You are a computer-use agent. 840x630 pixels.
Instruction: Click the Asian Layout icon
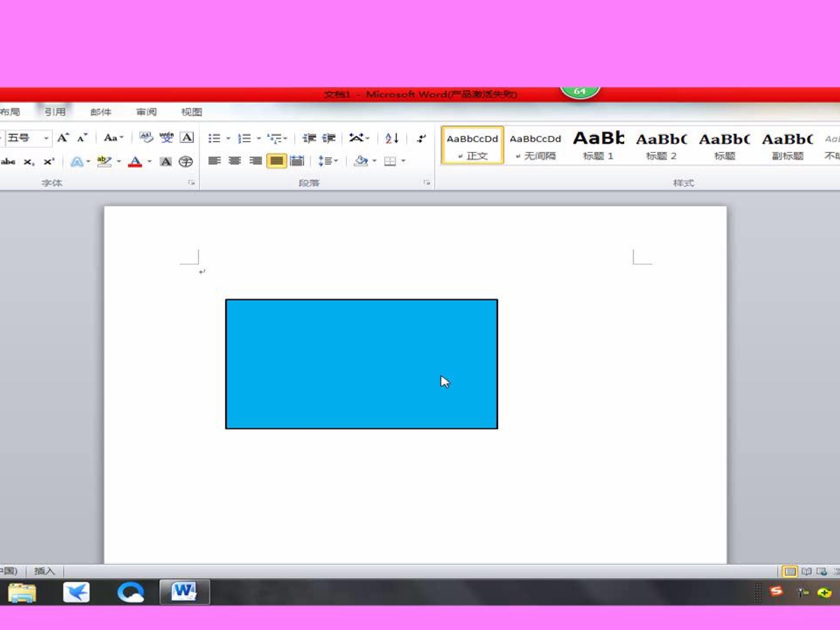(x=356, y=138)
